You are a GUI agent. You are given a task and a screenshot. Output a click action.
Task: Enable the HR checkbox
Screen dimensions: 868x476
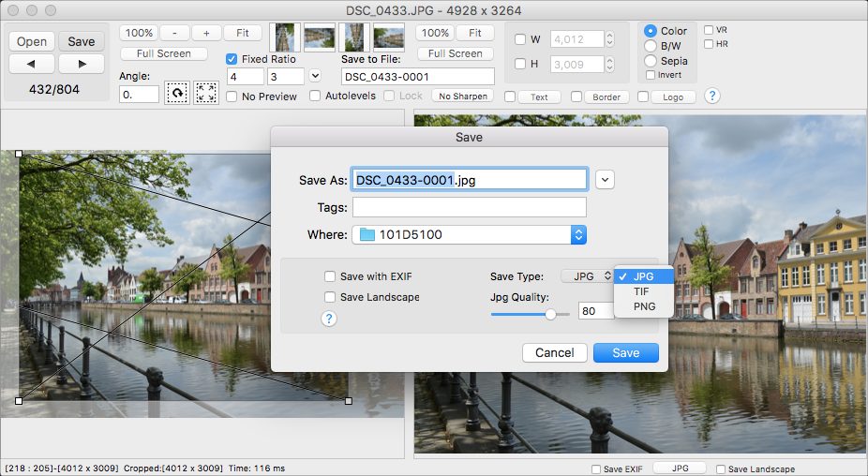click(709, 44)
